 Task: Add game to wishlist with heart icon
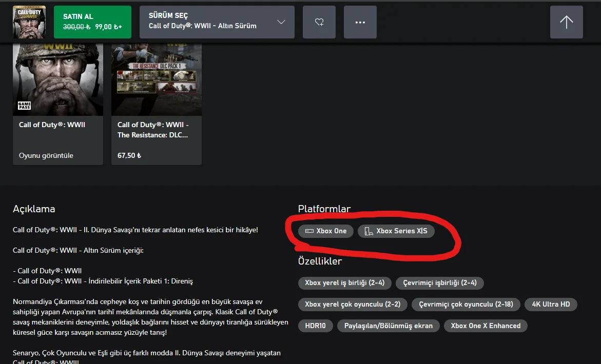319,22
